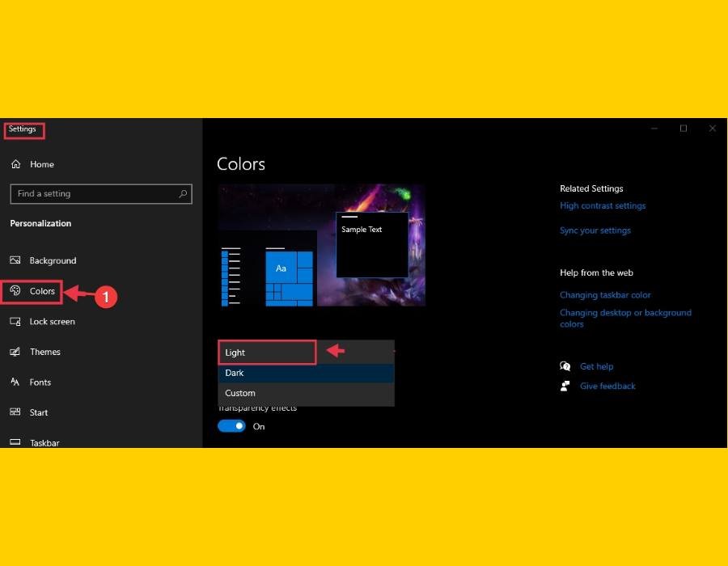
Task: Maximize the Settings window
Action: (x=684, y=128)
